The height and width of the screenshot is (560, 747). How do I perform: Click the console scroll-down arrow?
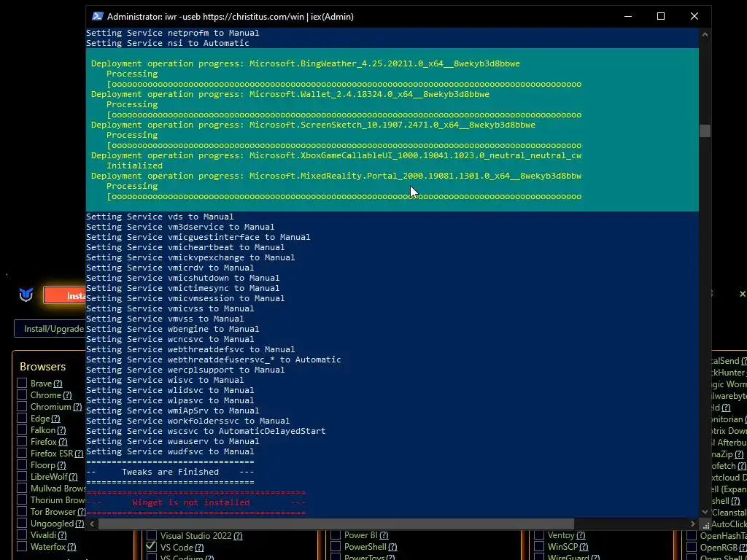tap(705, 512)
